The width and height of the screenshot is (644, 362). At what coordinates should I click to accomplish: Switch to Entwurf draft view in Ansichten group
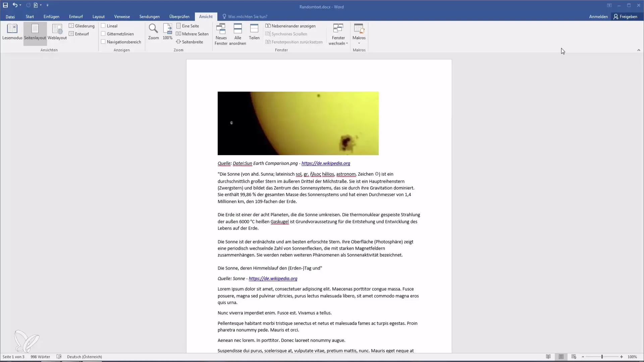click(x=79, y=34)
